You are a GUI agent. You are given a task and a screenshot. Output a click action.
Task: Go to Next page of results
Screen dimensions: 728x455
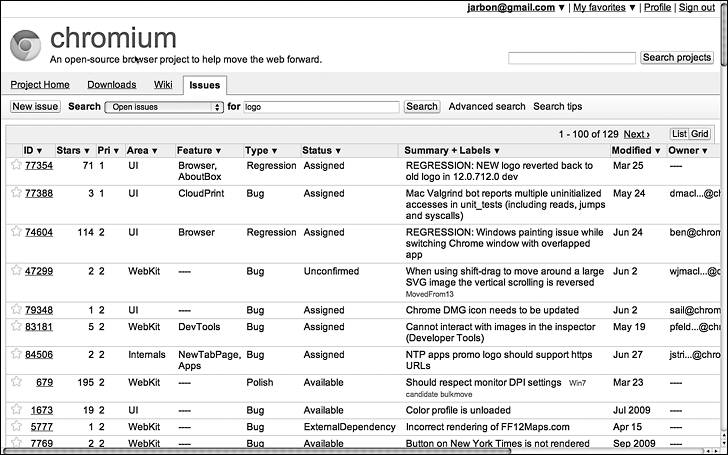[637, 134]
